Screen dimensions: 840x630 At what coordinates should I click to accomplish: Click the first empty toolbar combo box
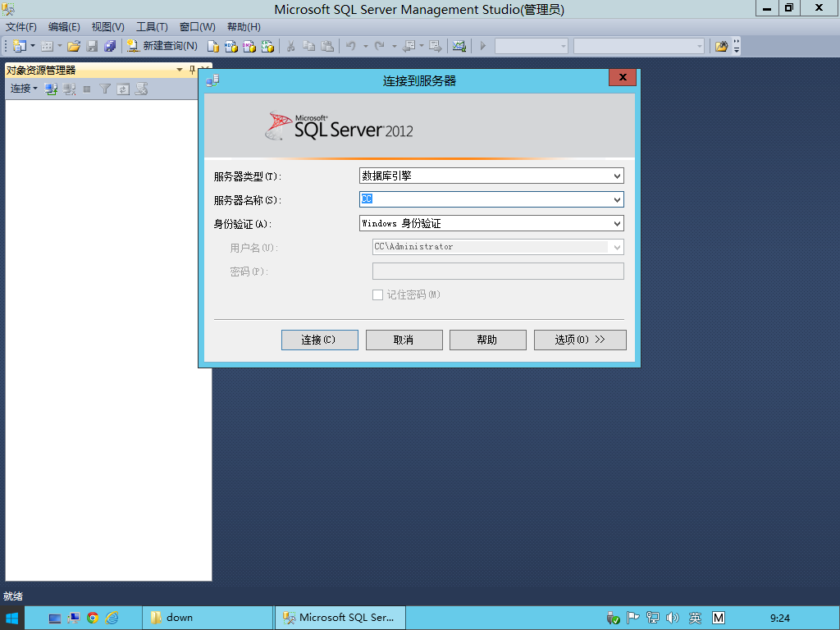pos(531,46)
